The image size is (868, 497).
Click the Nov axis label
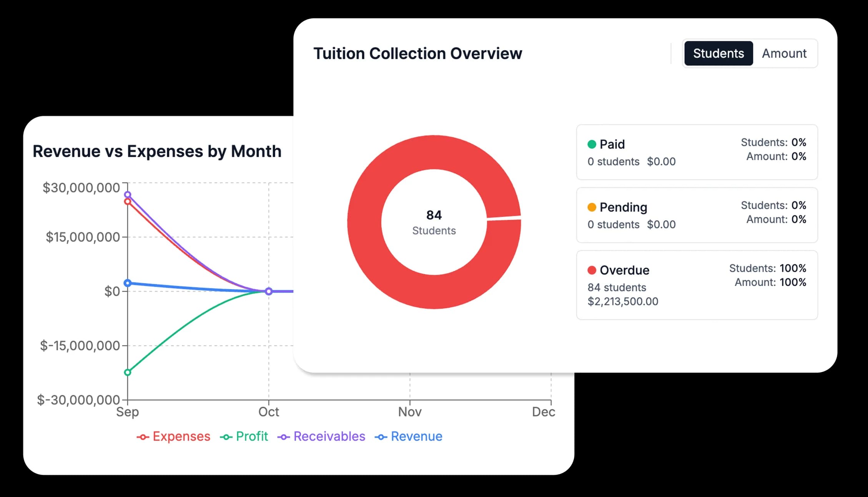pos(410,412)
